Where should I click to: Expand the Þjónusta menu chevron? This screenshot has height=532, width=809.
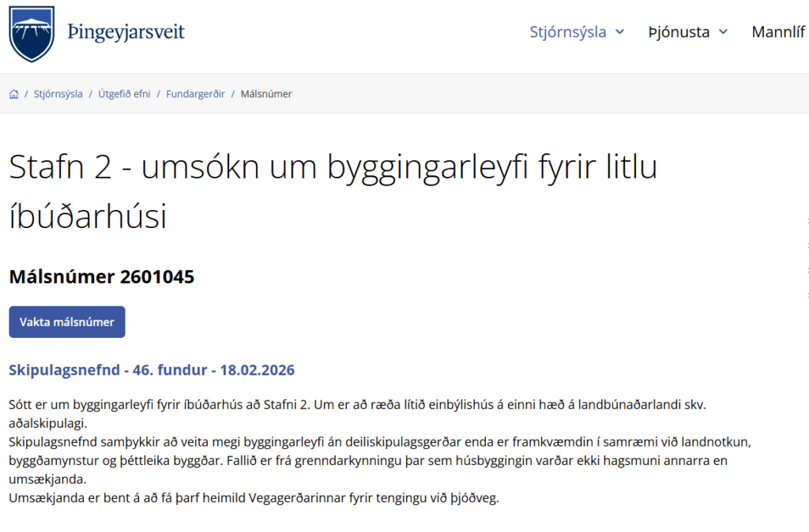(724, 32)
